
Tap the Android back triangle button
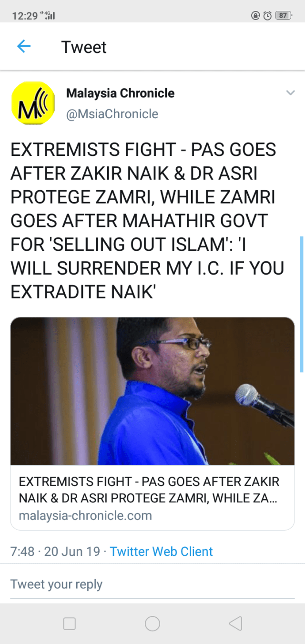point(235,624)
